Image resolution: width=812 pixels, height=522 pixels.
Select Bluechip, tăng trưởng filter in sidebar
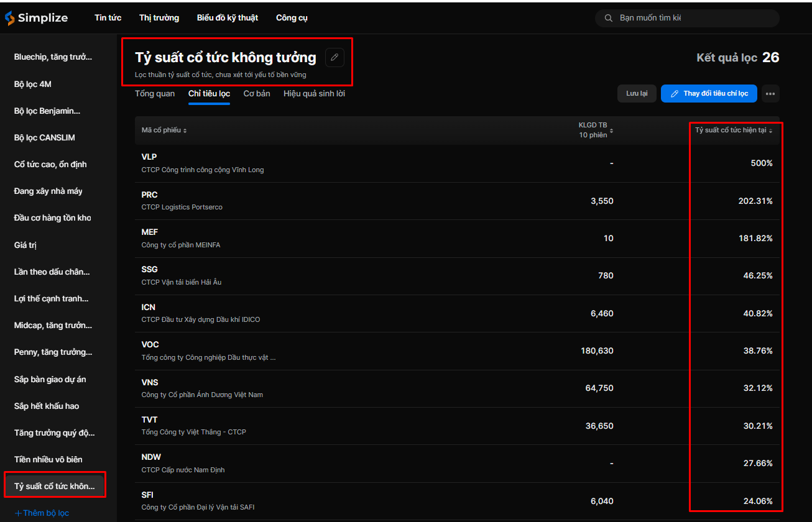tap(53, 57)
